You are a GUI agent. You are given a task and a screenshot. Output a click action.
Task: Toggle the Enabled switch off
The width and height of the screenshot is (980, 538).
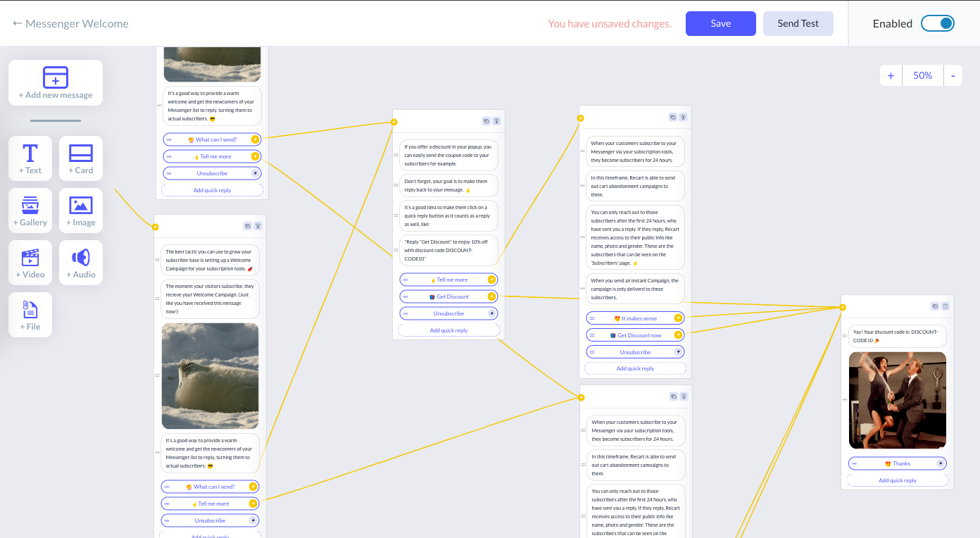937,23
